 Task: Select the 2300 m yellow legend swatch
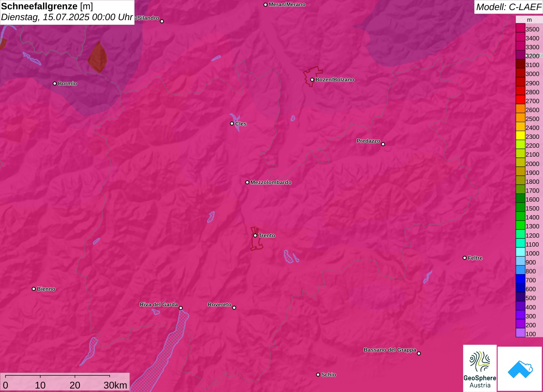point(521,135)
